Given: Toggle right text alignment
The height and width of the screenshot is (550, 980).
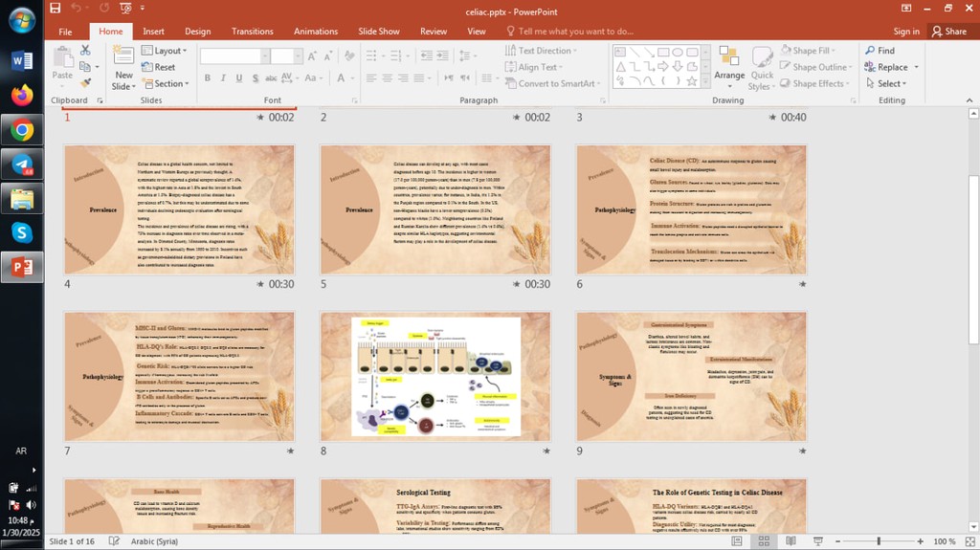Looking at the screenshot, I should point(403,78).
